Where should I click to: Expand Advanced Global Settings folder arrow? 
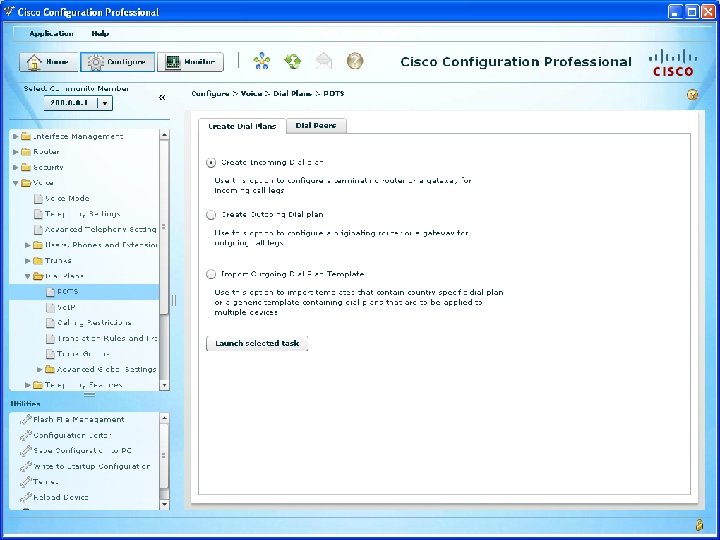pos(39,370)
